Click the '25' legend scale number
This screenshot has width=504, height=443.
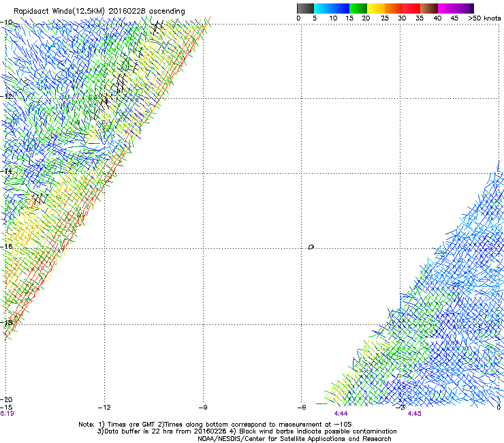tap(384, 18)
